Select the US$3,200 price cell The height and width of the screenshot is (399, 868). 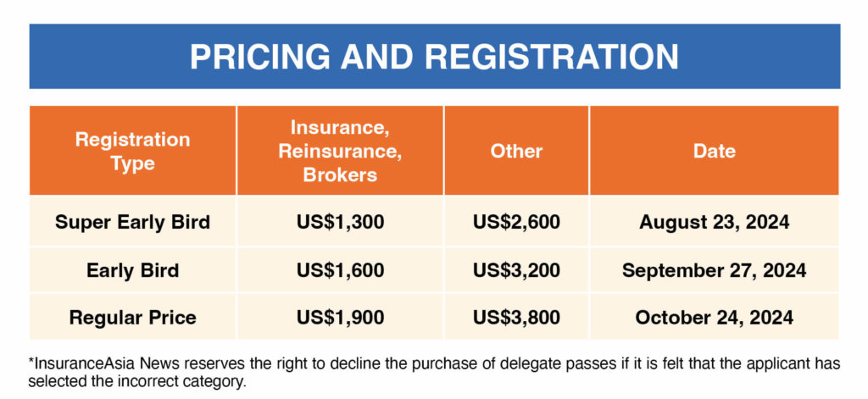coord(516,270)
